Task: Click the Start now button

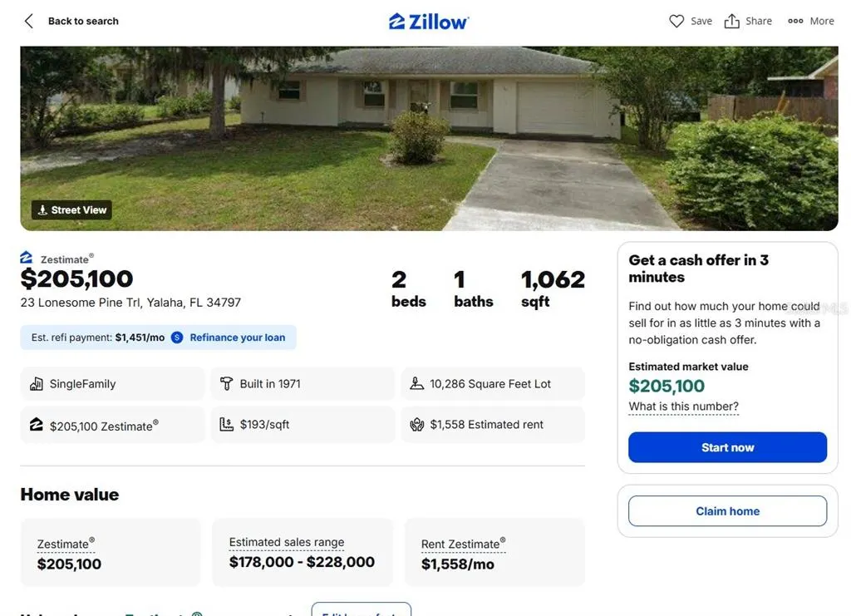Action: click(727, 447)
